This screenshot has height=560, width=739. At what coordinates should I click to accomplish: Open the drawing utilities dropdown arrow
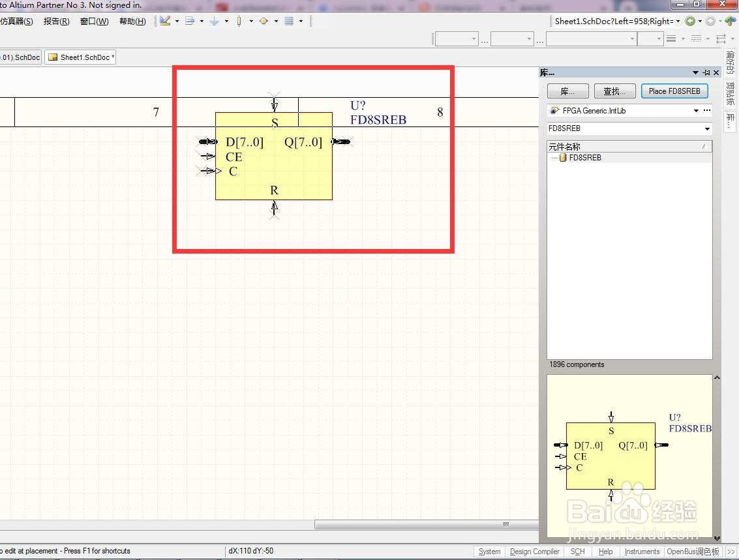click(177, 22)
